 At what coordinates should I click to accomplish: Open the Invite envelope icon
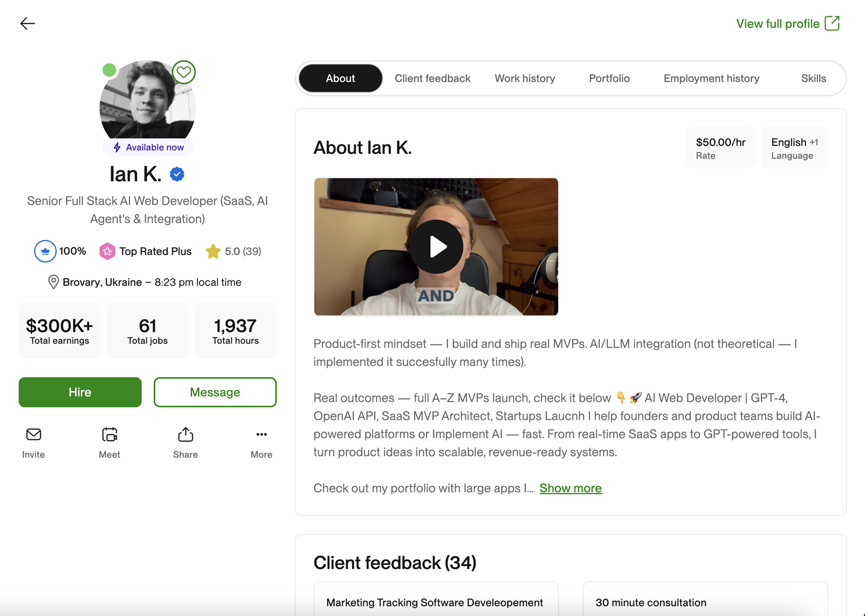tap(33, 434)
